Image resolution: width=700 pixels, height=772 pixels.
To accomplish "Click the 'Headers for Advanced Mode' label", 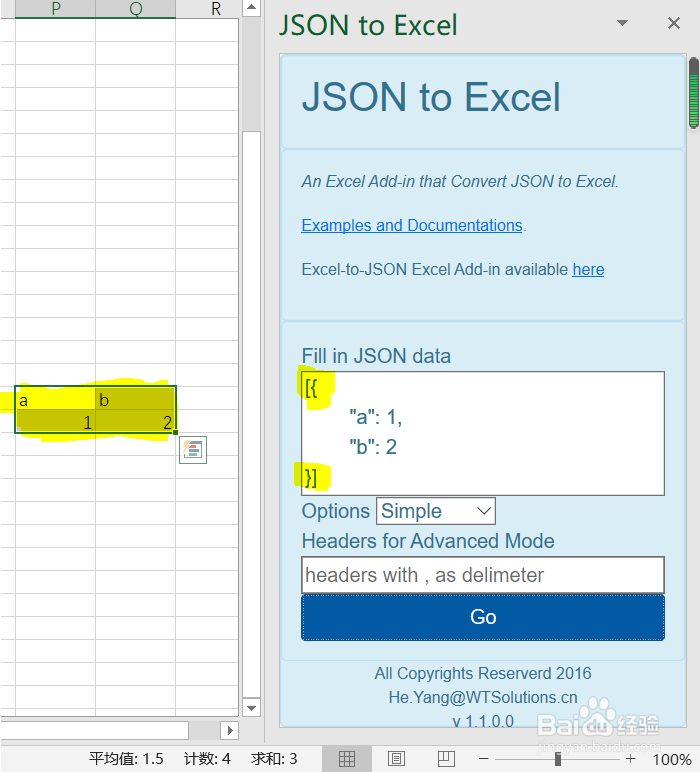I will coord(428,541).
